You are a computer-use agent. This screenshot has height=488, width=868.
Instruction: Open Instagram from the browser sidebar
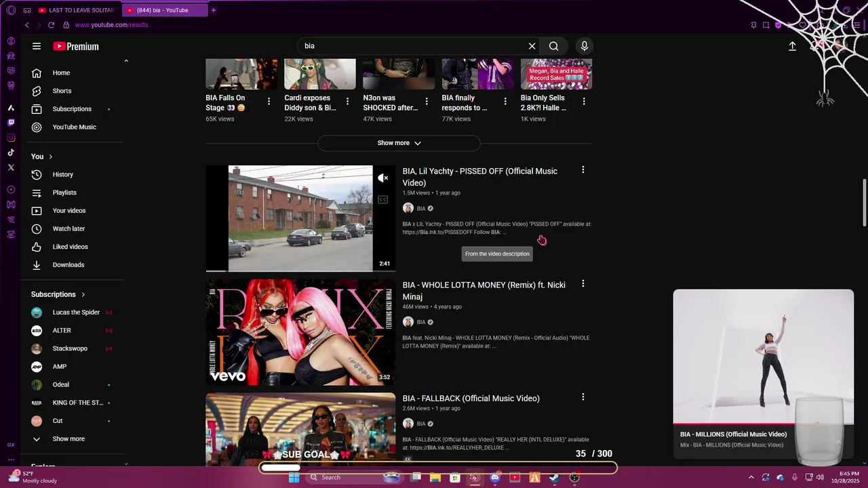(x=11, y=138)
